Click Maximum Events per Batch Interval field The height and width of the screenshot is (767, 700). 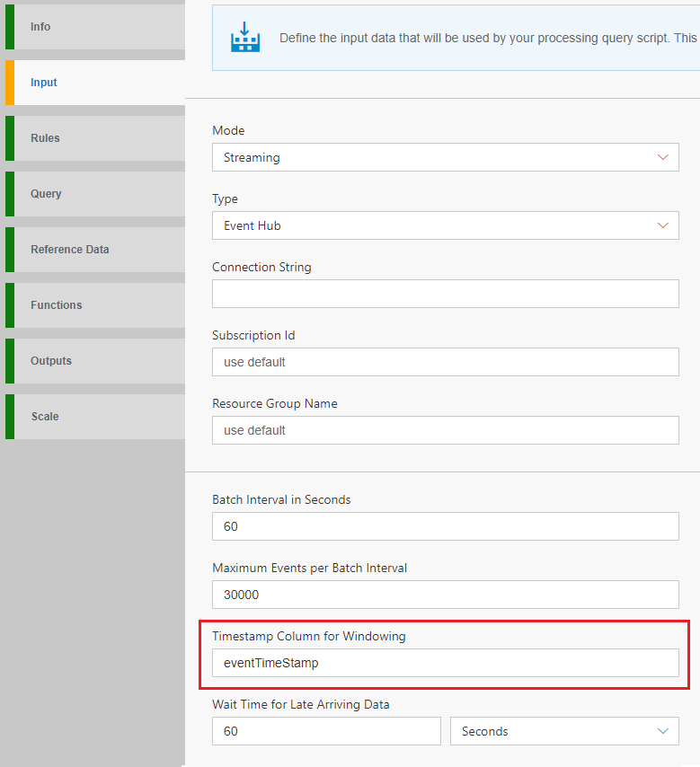pyautogui.click(x=445, y=595)
